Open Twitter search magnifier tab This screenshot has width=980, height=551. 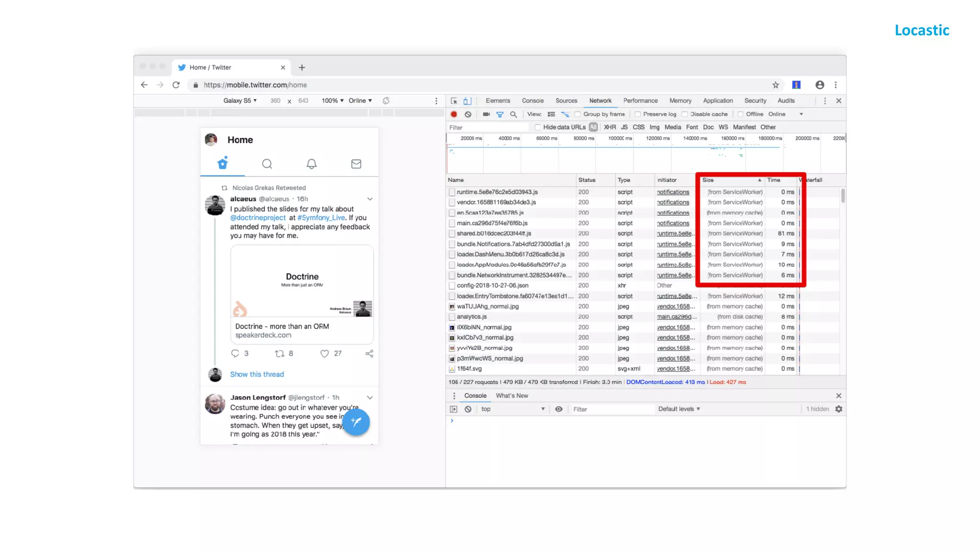(267, 164)
